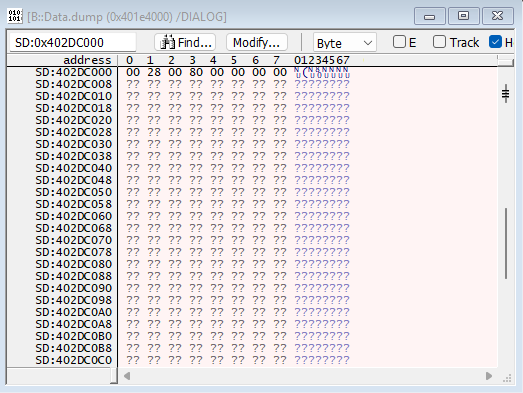This screenshot has width=523, height=393.
Task: Select address row SD:402DC088
Action: [x=74, y=276]
